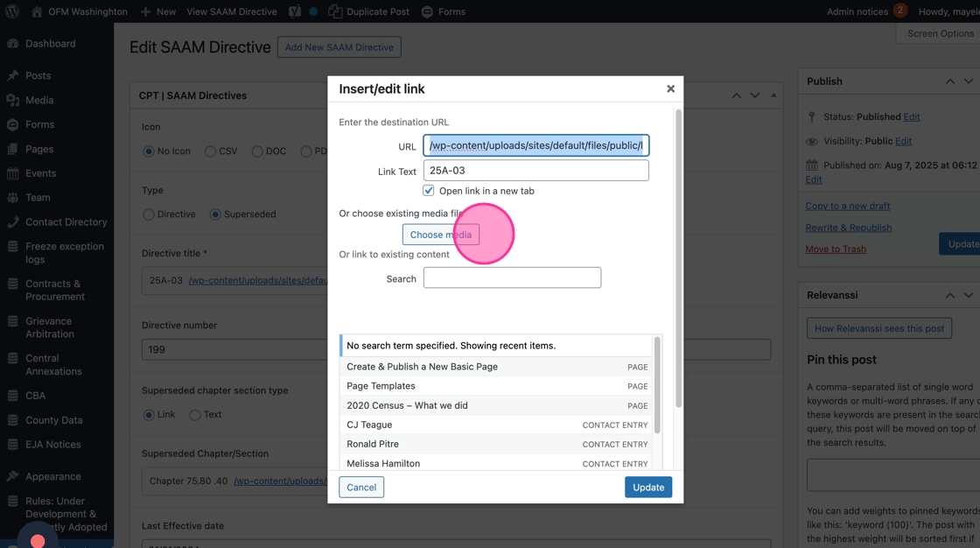Move the Relevanssi box up
The height and width of the screenshot is (548, 980).
coord(950,295)
